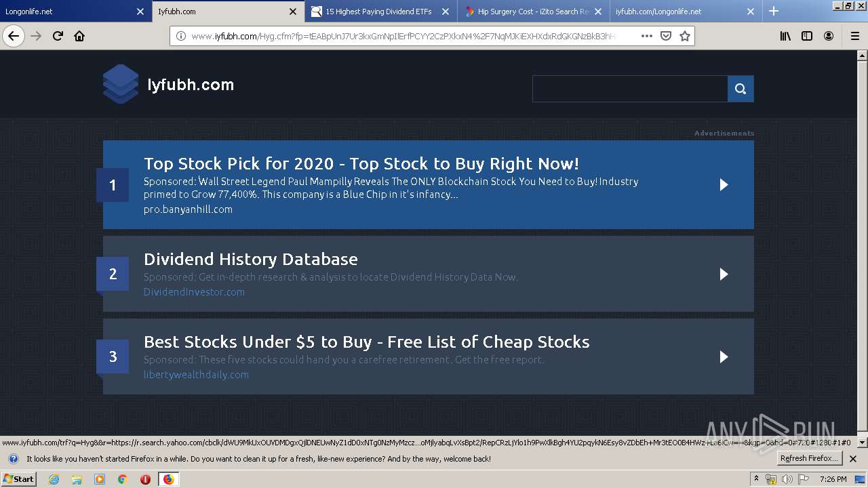Click the arrow on Top Stock Pick ad
This screenshot has width=868, height=488.
pyautogui.click(x=724, y=184)
